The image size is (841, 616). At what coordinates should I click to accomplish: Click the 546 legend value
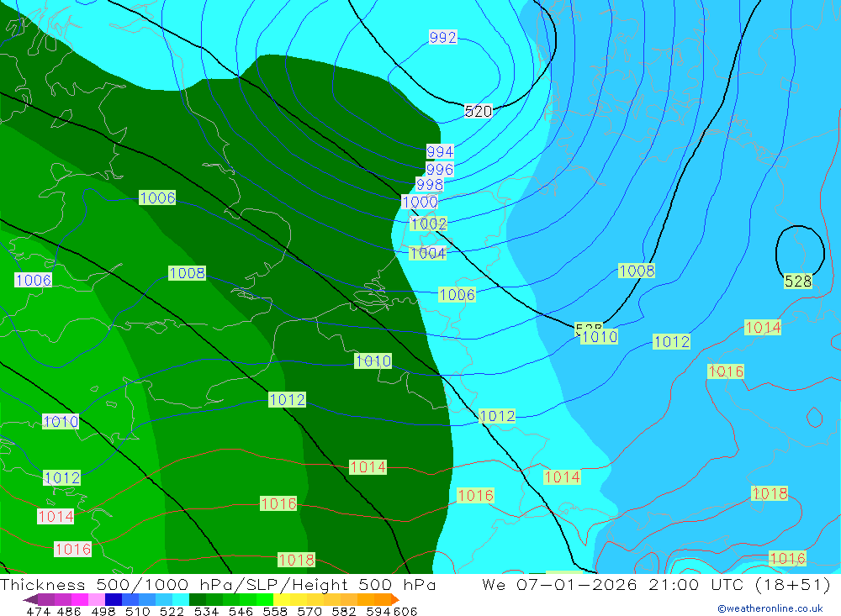click(x=241, y=611)
